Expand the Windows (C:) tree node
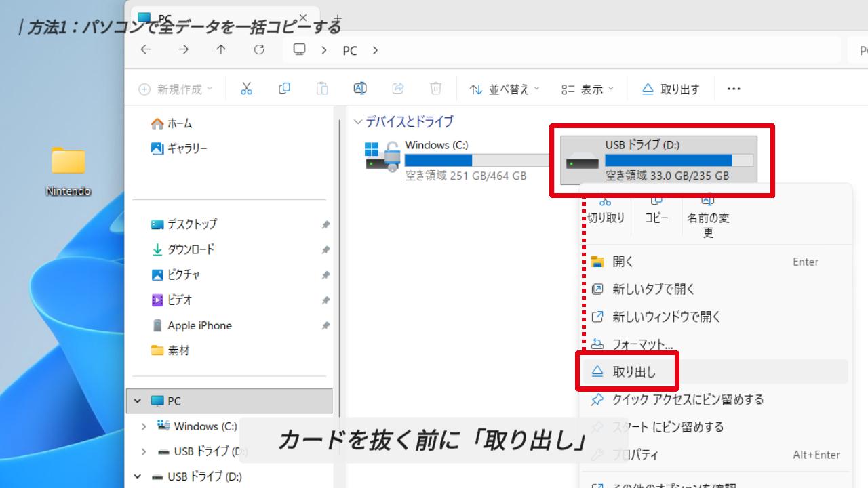The height and width of the screenshot is (488, 868). [144, 426]
